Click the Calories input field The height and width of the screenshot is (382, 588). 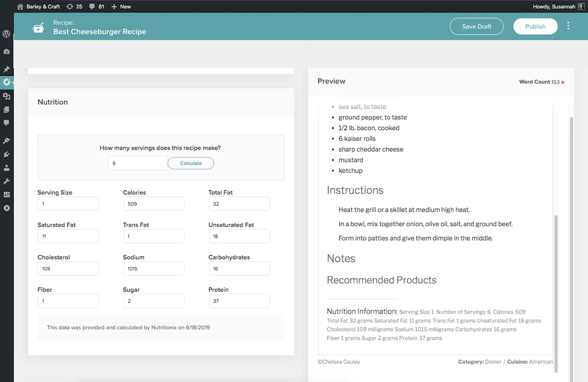[x=154, y=204]
